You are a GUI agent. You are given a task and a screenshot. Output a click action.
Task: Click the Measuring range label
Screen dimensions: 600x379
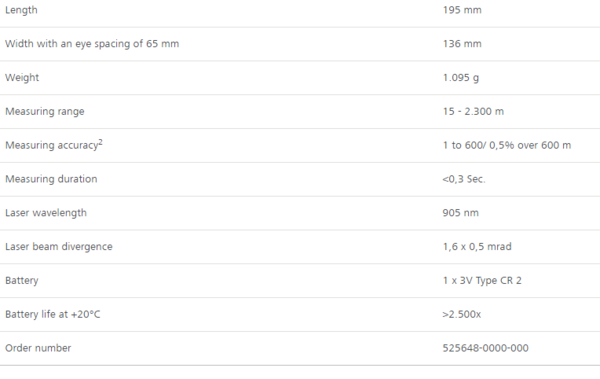point(45,111)
